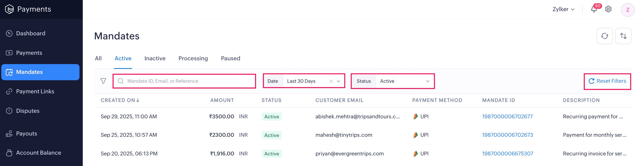Open the Date range dropdown
This screenshot has width=644, height=166.
pyautogui.click(x=338, y=81)
